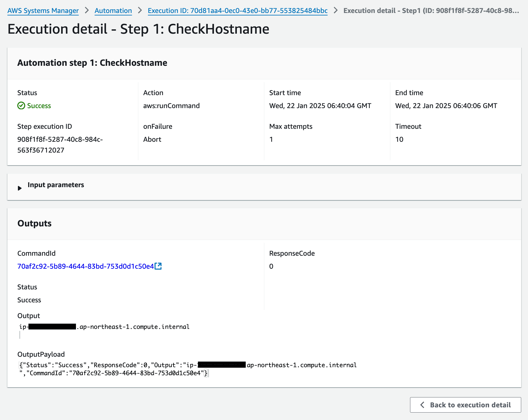Image resolution: width=528 pixels, height=420 pixels.
Task: Select the aws:runCommand action value
Action: point(171,106)
